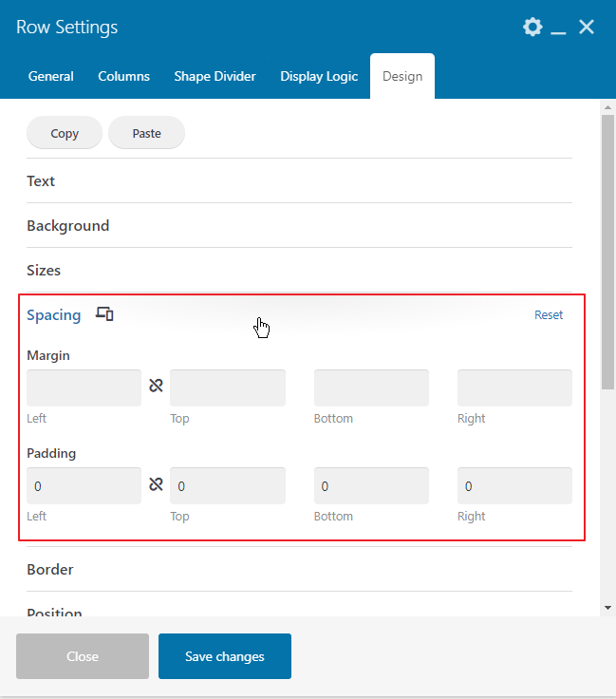
Task: Open the Shape Divider tab
Action: click(x=215, y=76)
